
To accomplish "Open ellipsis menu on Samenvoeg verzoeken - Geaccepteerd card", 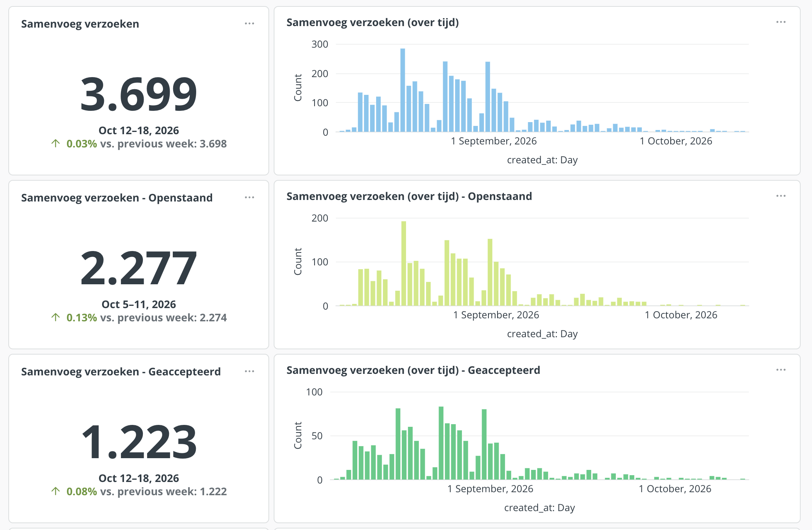I will [249, 371].
